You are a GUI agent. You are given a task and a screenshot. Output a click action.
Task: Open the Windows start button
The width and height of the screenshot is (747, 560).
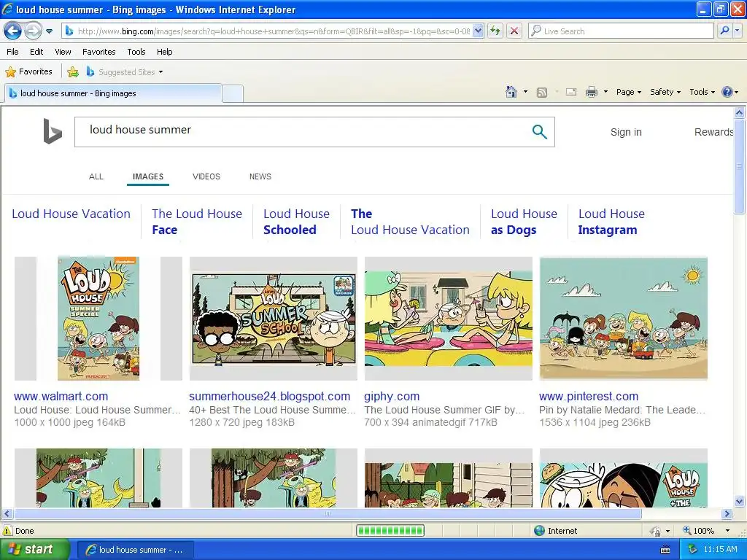tap(34, 550)
